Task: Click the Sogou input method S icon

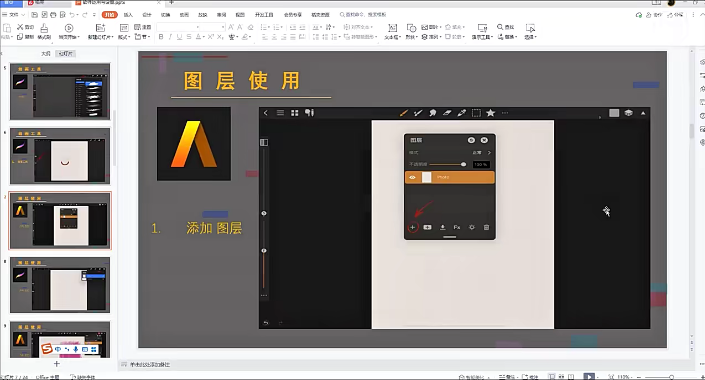Action: click(47, 349)
